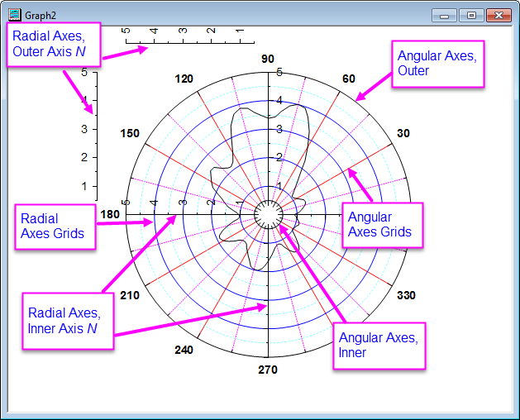The width and height of the screenshot is (520, 420).
Task: Click the 180 degree angular tick label
Action: point(110,214)
